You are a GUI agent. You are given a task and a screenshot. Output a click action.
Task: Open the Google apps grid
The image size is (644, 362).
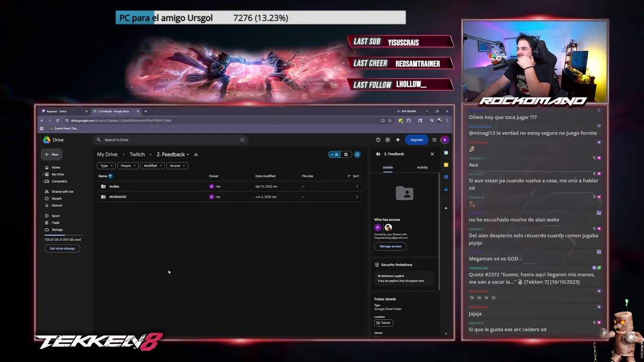click(434, 140)
